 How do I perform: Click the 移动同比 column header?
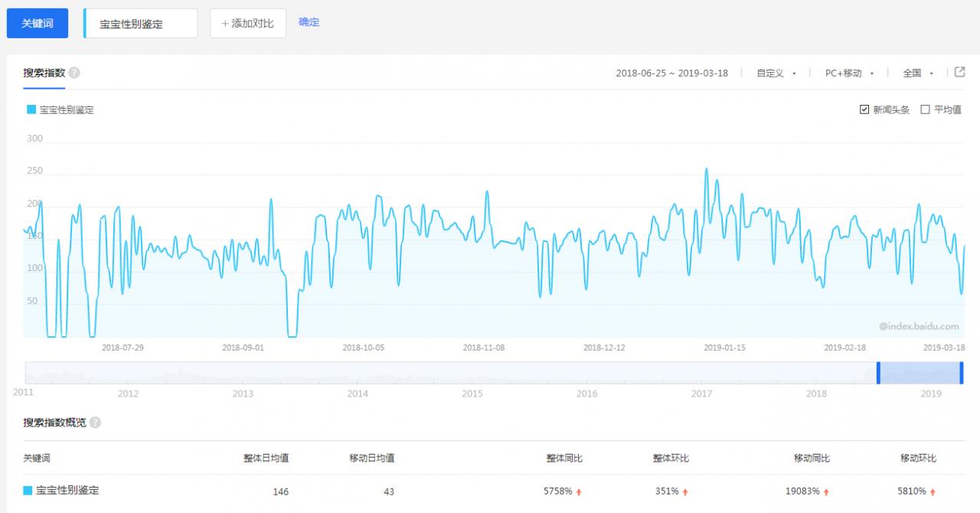tap(812, 458)
